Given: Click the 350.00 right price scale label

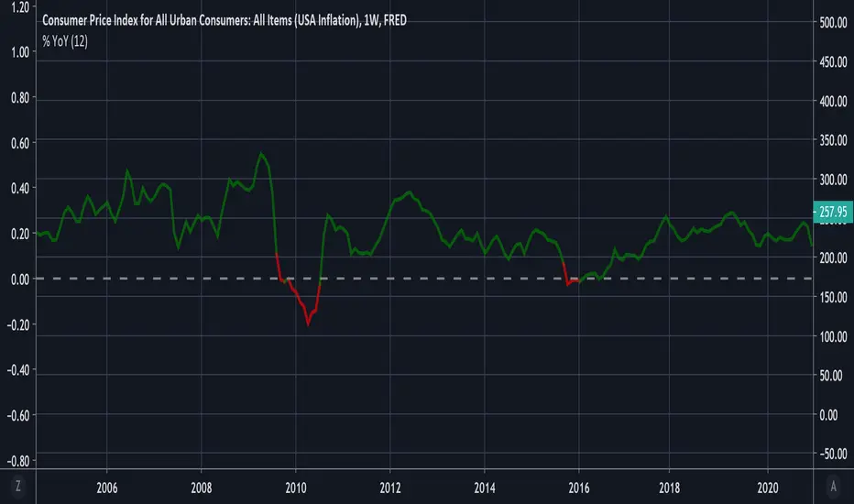Looking at the screenshot, I should pos(833,140).
